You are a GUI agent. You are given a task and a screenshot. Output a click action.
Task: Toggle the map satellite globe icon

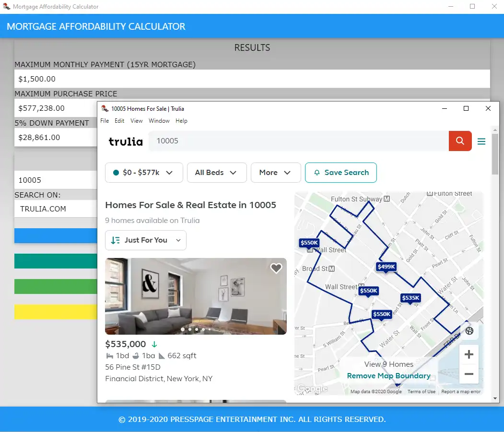pyautogui.click(x=469, y=331)
